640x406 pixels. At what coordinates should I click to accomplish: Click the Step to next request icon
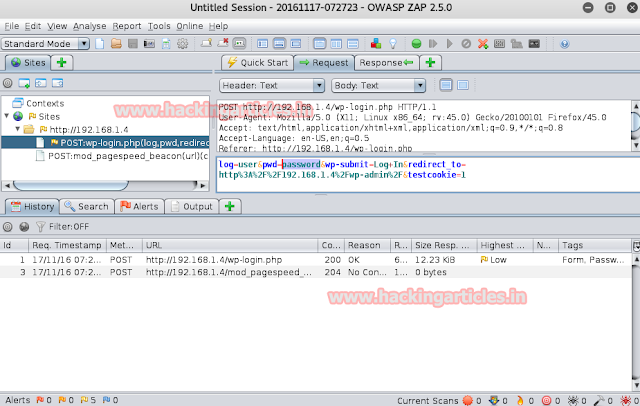pyautogui.click(x=433, y=44)
